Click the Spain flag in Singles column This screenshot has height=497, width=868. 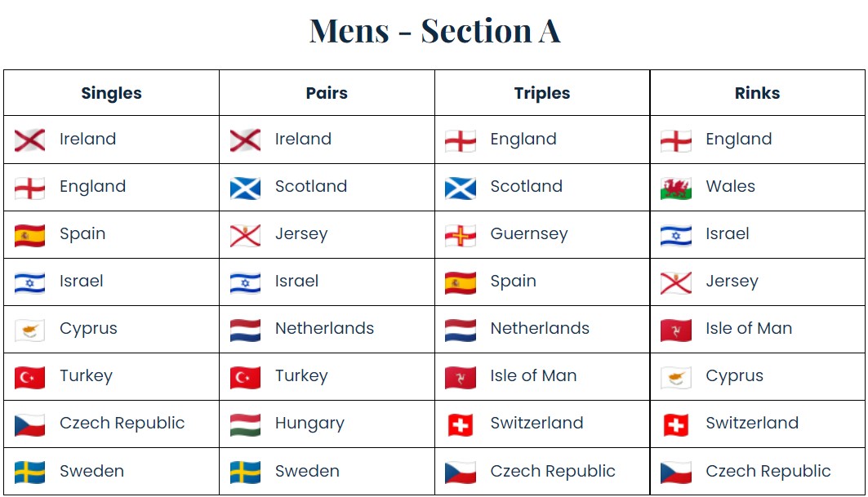pos(30,235)
